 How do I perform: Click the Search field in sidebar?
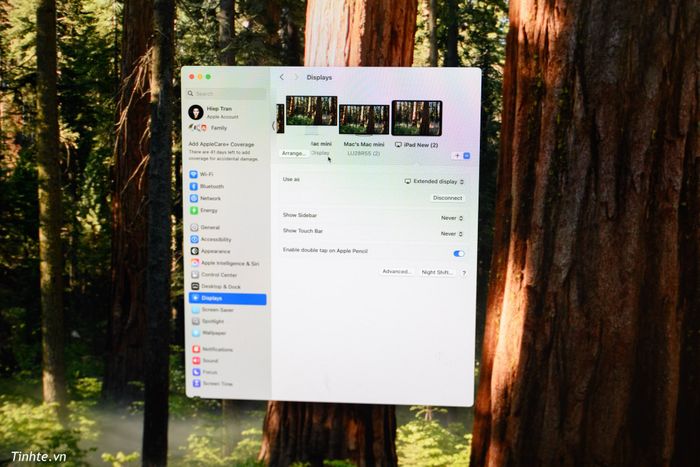coord(226,93)
